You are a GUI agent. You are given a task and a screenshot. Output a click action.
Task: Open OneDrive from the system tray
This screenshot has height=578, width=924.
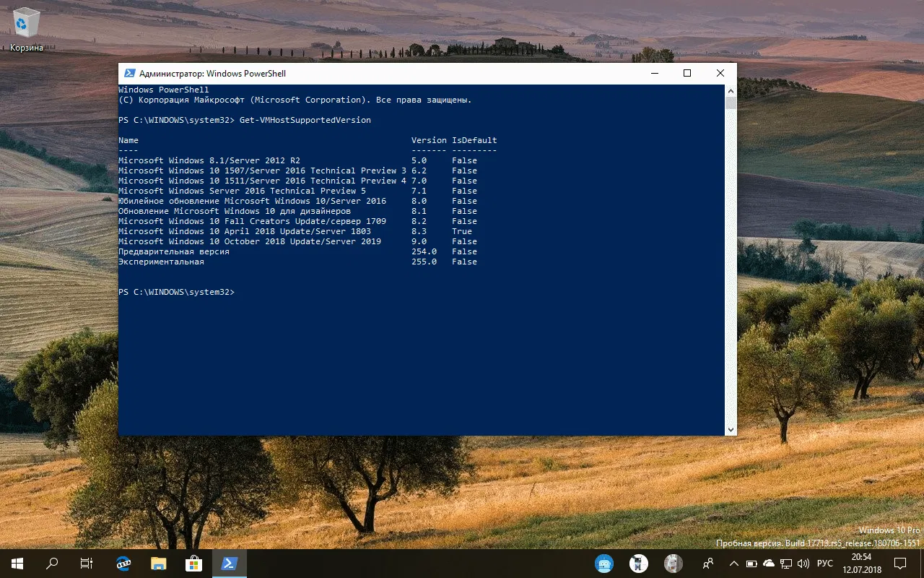769,564
